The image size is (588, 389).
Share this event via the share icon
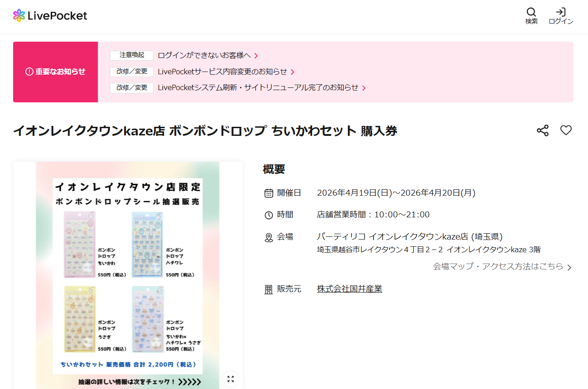[542, 130]
